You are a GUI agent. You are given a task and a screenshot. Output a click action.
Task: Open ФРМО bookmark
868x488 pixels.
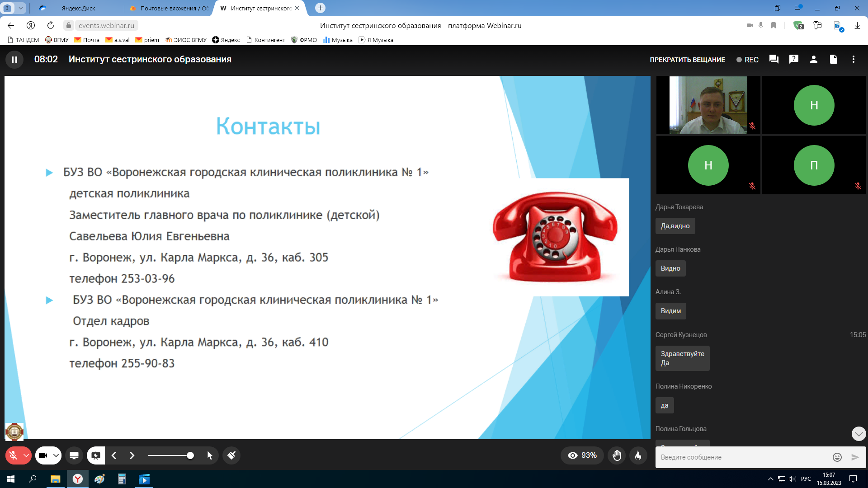[x=304, y=40]
